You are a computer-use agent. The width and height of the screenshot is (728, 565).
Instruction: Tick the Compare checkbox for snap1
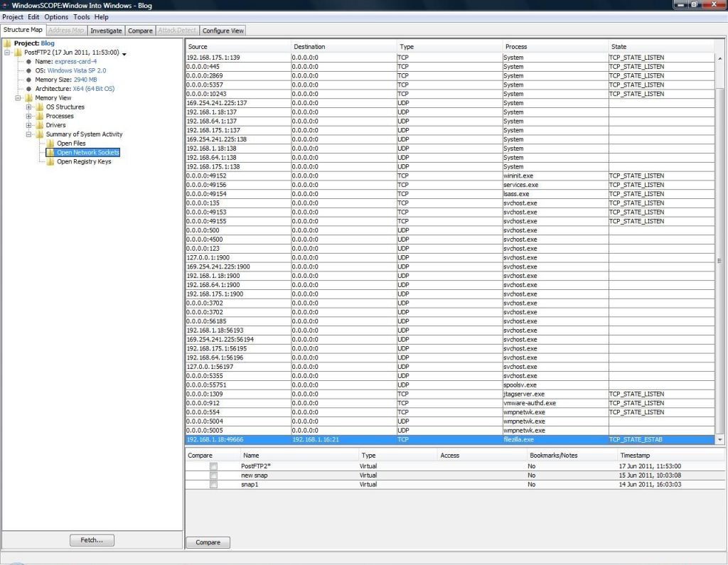213,485
